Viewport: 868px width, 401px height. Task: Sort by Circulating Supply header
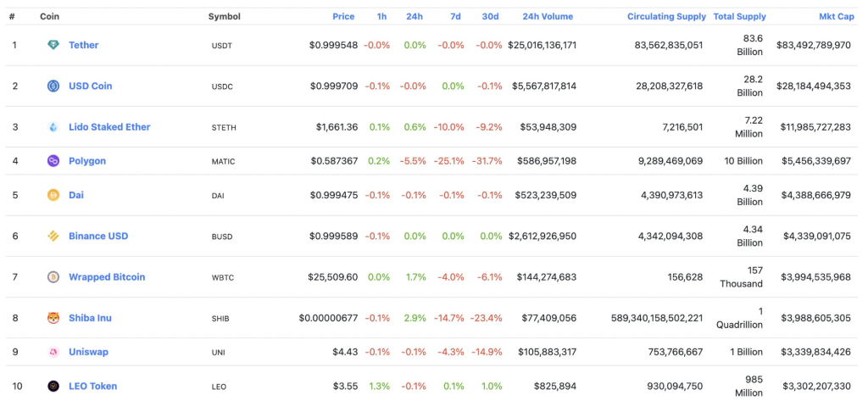pos(665,16)
